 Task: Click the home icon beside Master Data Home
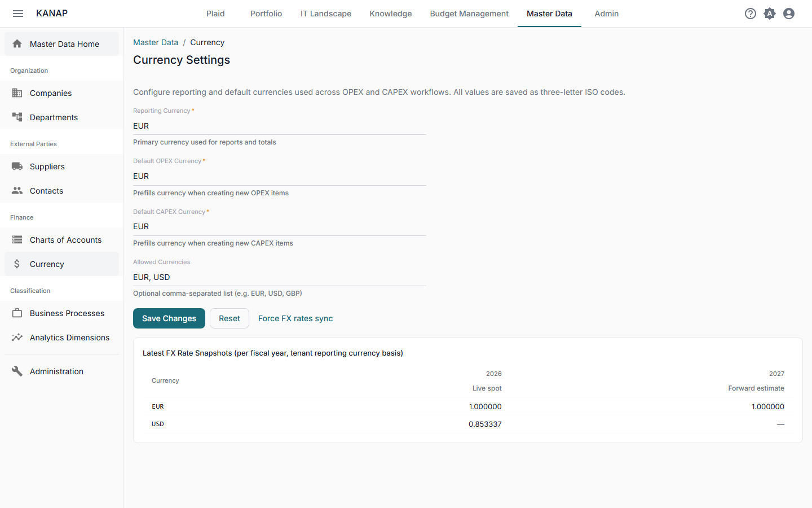pyautogui.click(x=17, y=44)
